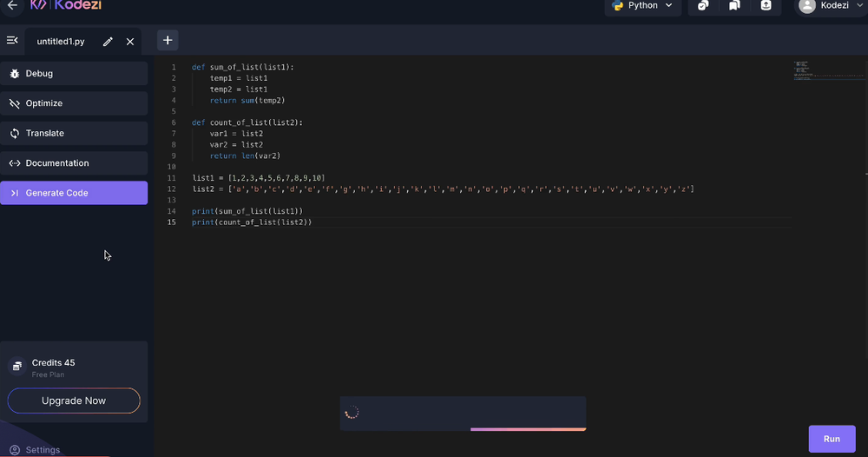Run the code with Run button
This screenshot has width=868, height=457.
pyautogui.click(x=832, y=439)
